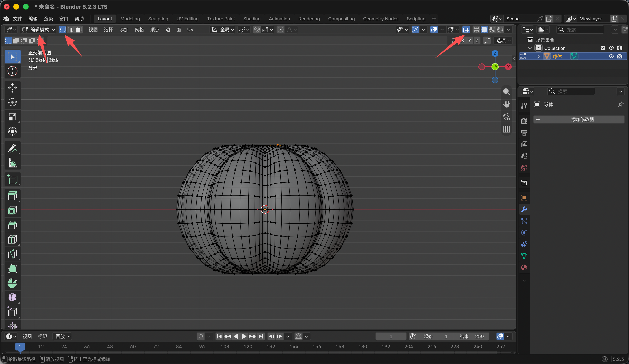The width and height of the screenshot is (629, 364).
Task: Select the 3D Cursor tool
Action: point(12,71)
